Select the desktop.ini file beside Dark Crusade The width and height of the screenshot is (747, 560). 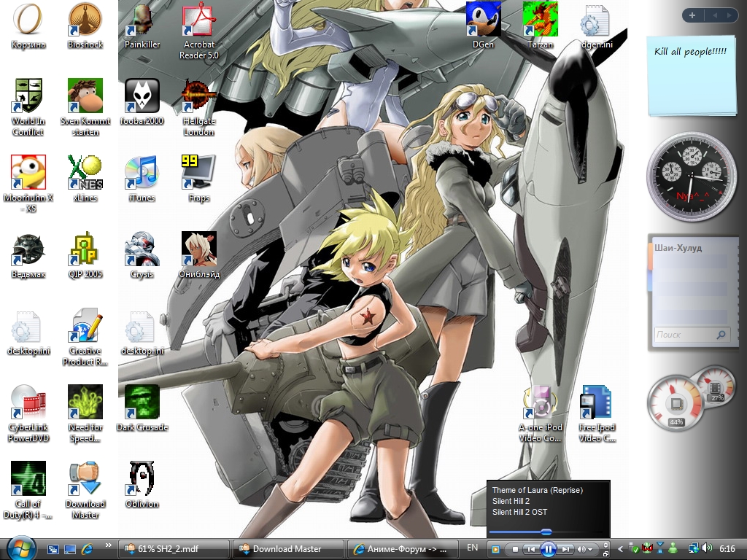(x=142, y=332)
